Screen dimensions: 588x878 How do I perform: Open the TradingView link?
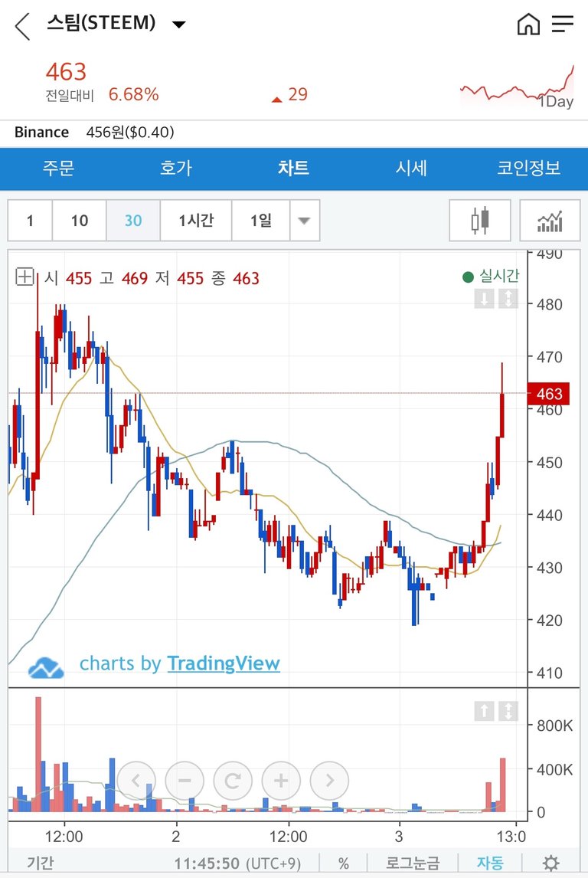(x=224, y=663)
